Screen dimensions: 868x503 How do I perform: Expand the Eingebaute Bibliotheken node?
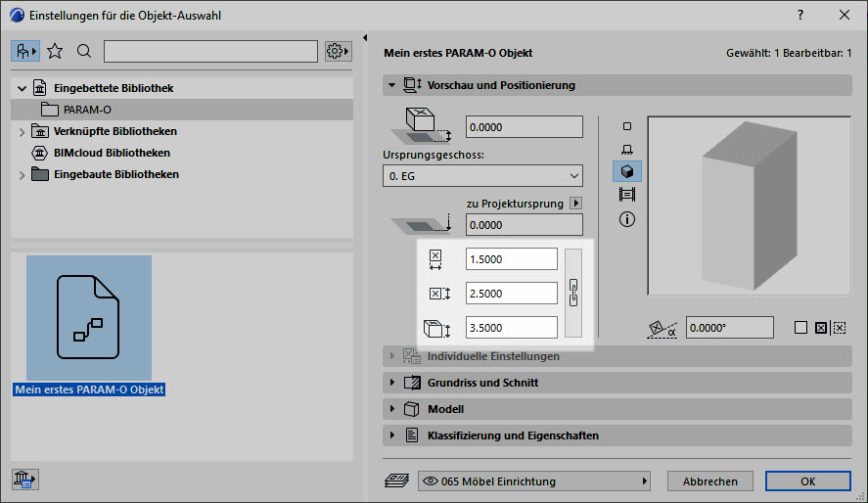click(x=22, y=175)
